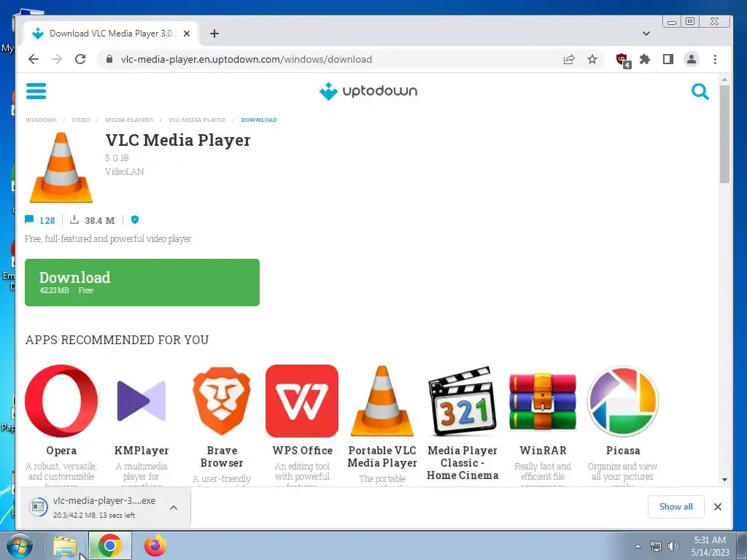Click the padlock site info icon
This screenshot has width=747, height=560.
coord(109,59)
